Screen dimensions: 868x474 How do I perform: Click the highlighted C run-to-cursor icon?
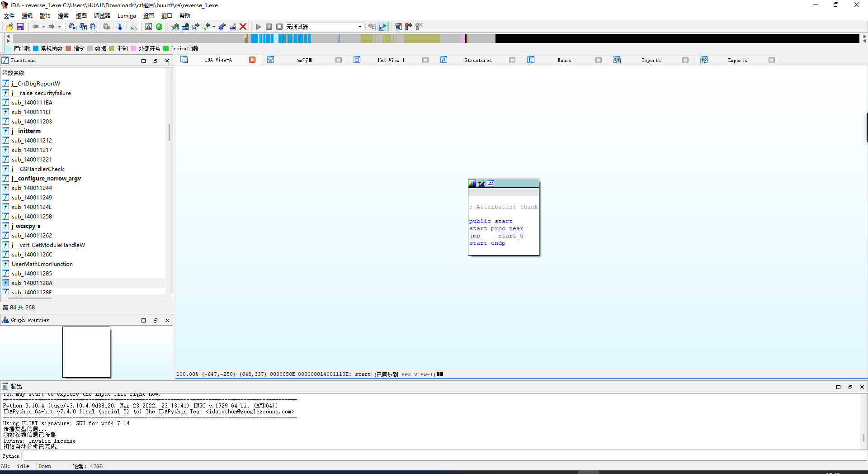(383, 27)
